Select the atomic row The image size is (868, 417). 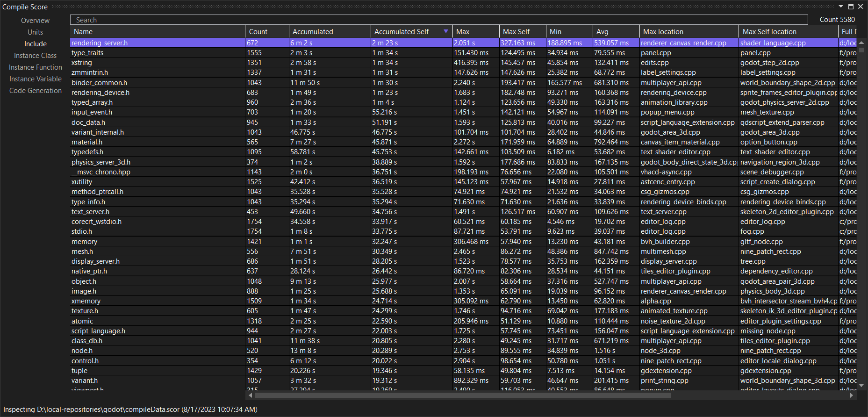(x=464, y=321)
